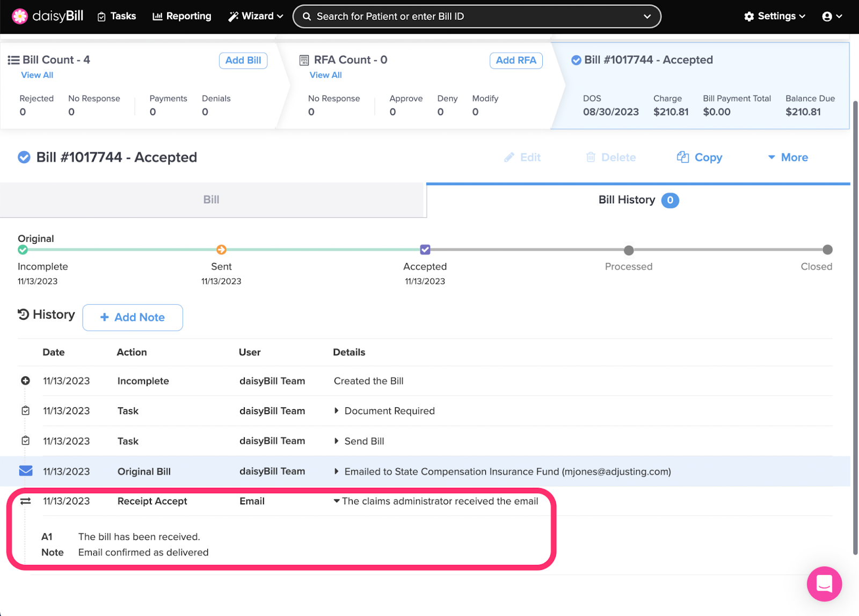Image resolution: width=859 pixels, height=616 pixels.
Task: Click the Closed gray timeline marker
Action: click(828, 250)
